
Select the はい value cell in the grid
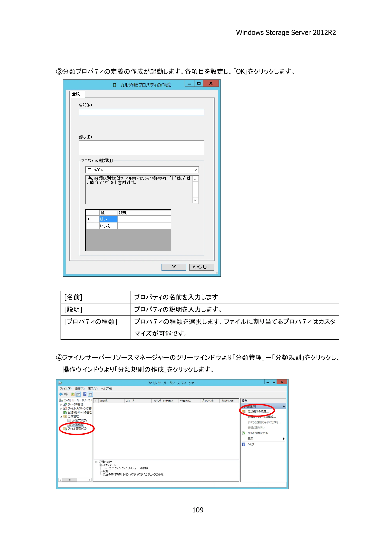108,219
